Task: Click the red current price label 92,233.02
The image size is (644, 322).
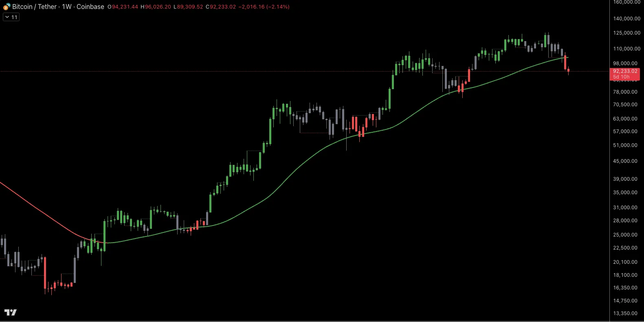Action: click(625, 71)
